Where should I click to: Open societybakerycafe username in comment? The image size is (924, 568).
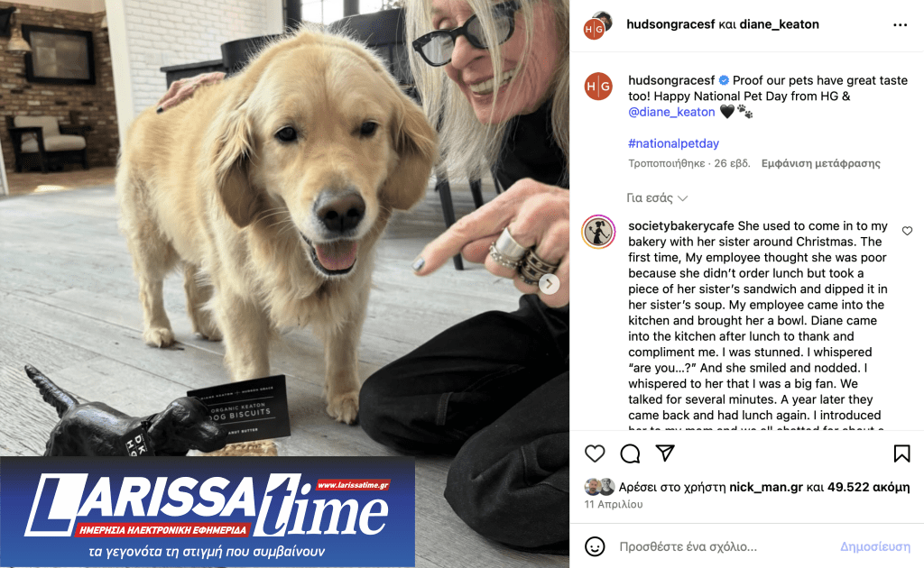(x=680, y=226)
